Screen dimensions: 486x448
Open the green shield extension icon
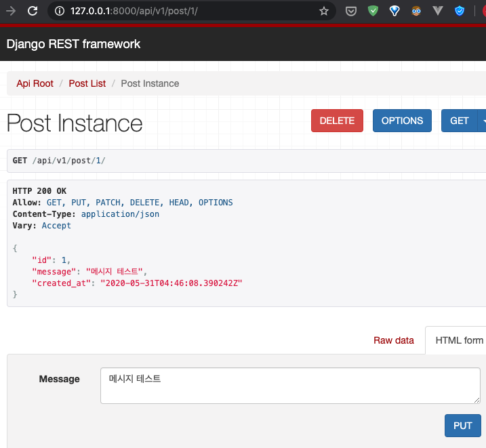[x=373, y=11]
